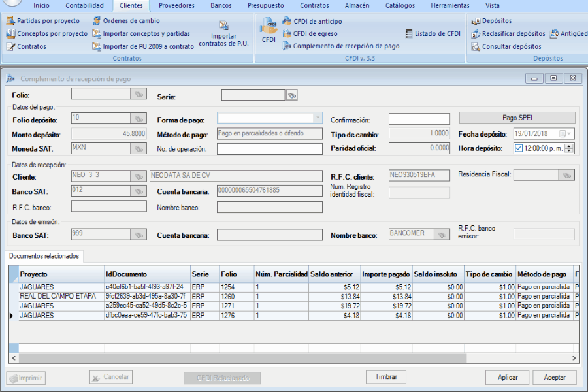Click the Contratos ribbon icon
Screen dimensions: 588x392
pyautogui.click(x=11, y=46)
